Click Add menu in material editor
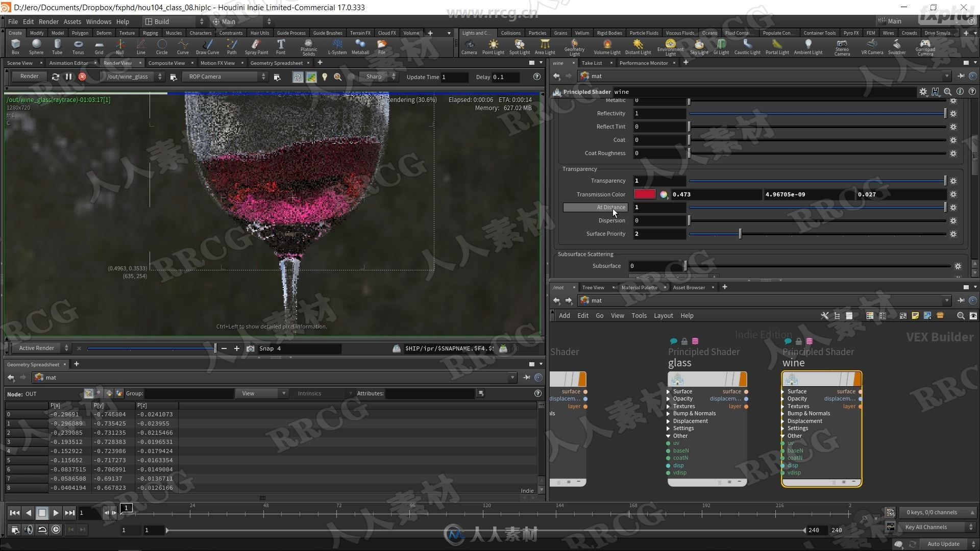The image size is (980, 551). pos(565,315)
